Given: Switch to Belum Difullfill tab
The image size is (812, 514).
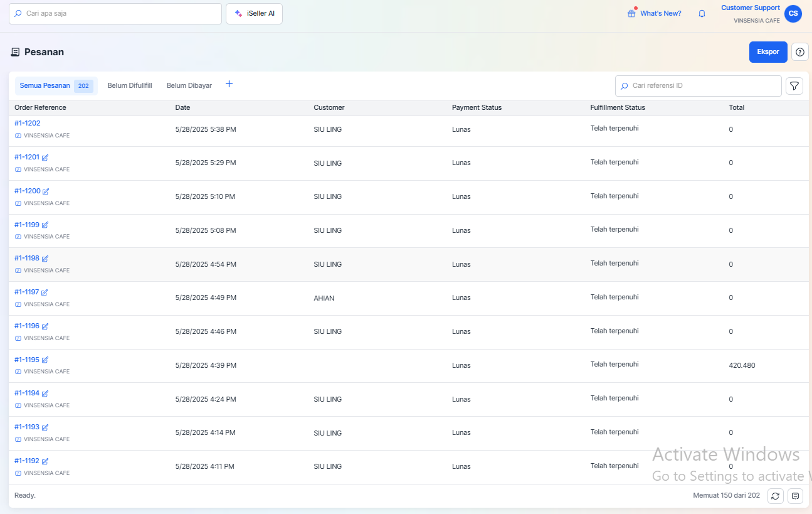Looking at the screenshot, I should click(130, 85).
